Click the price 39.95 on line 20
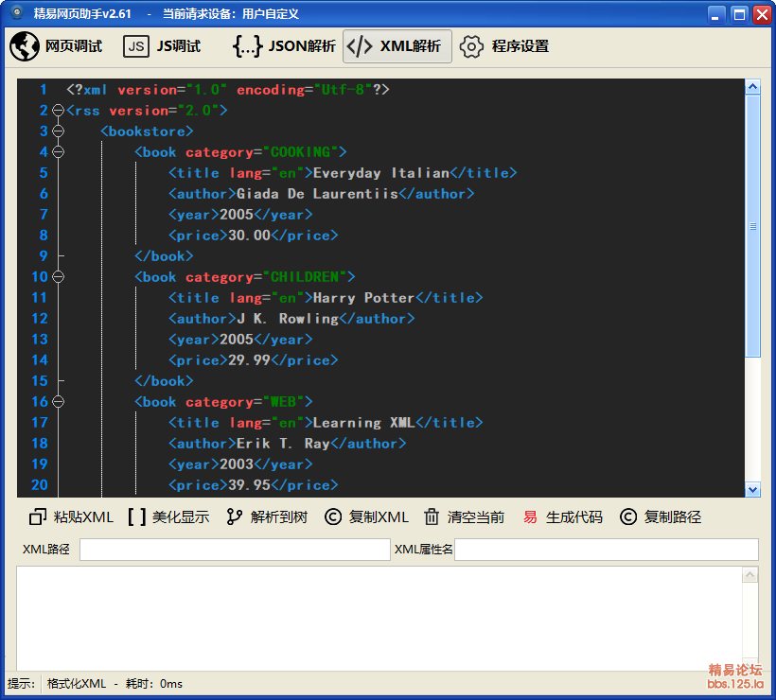 250,485
